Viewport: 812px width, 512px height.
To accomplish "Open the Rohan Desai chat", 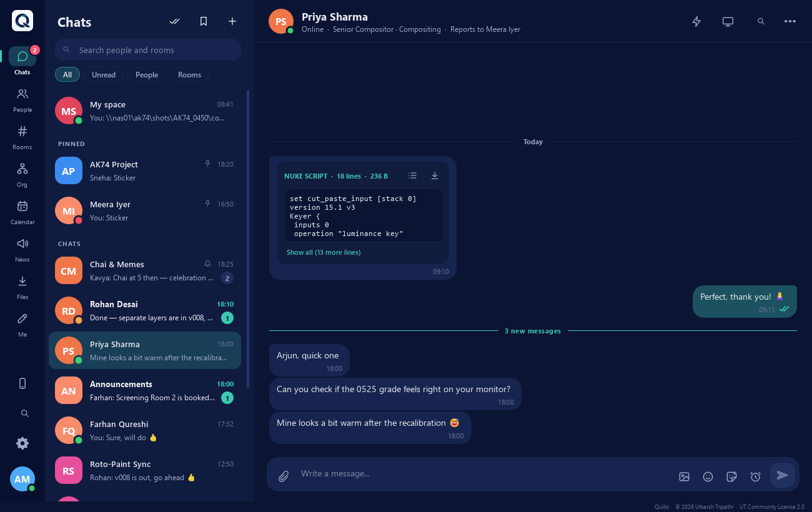I will [x=145, y=311].
